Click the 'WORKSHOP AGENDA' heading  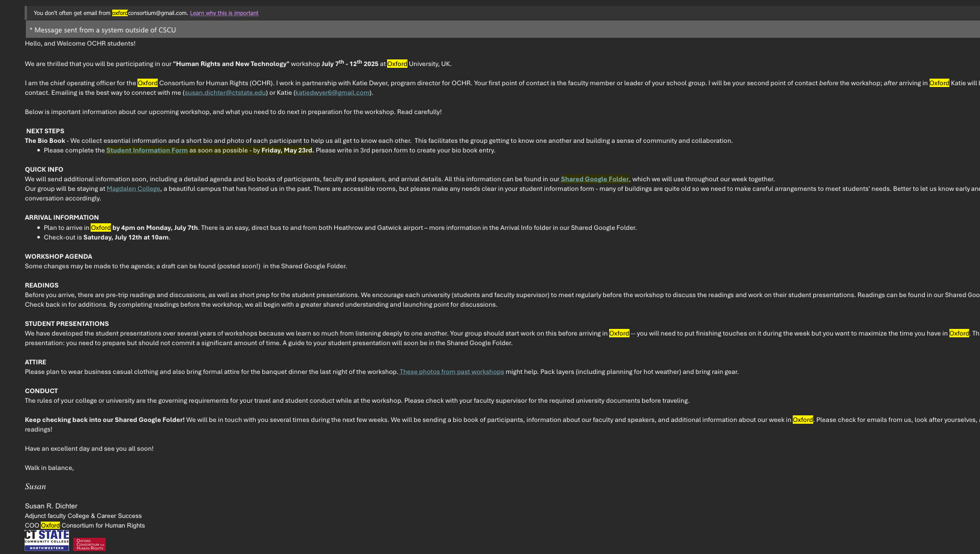(x=58, y=257)
